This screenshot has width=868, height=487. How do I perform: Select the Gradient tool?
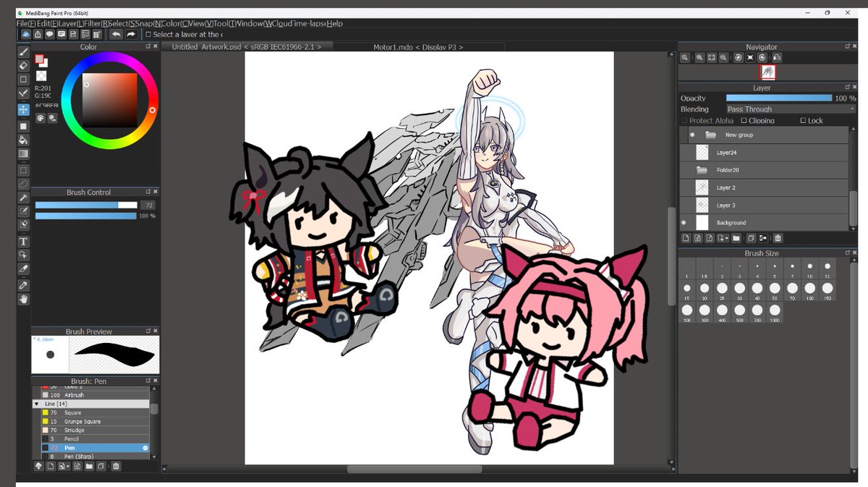click(23, 153)
